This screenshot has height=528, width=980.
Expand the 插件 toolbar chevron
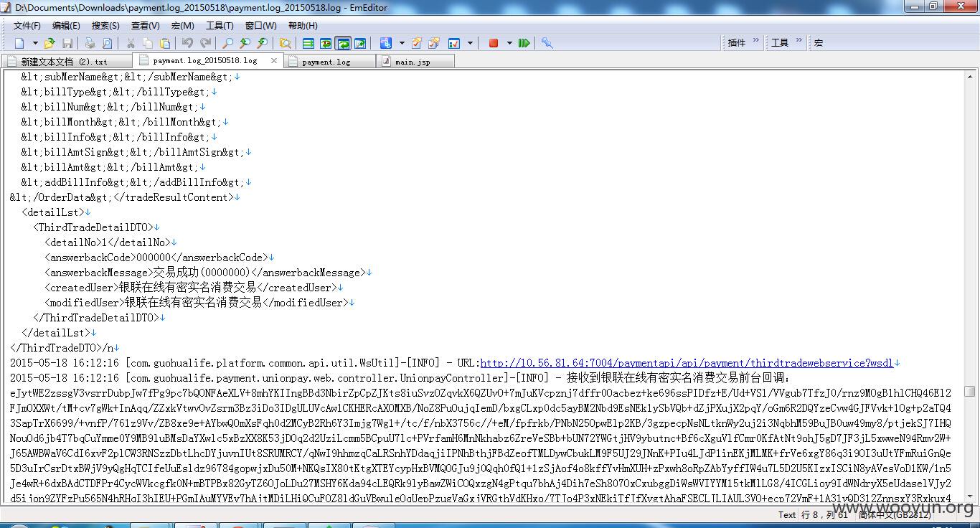click(x=756, y=42)
